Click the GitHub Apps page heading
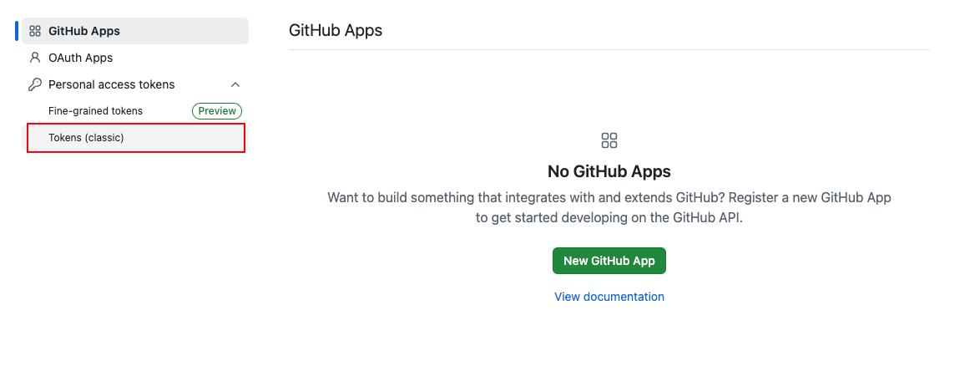The width and height of the screenshot is (980, 366). tap(335, 31)
